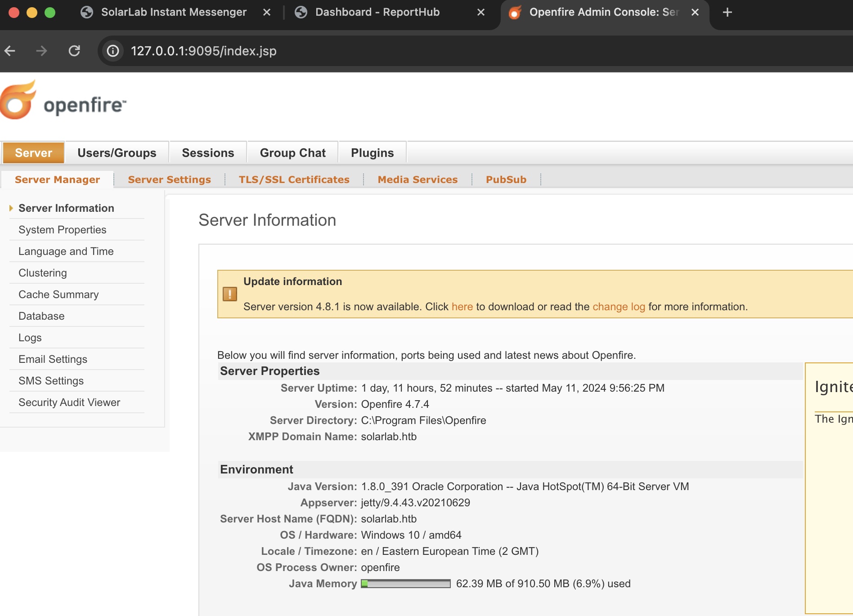Open Clustering sidebar item

point(43,273)
